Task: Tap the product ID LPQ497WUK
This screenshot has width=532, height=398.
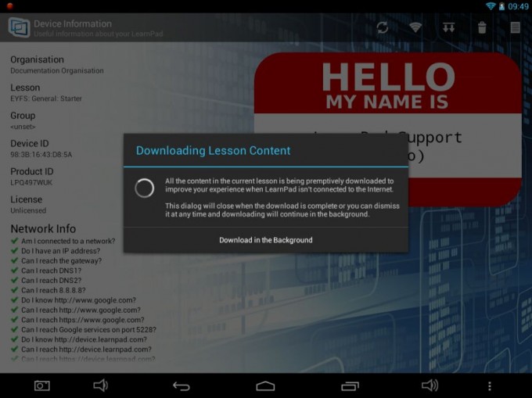Action: (31, 182)
